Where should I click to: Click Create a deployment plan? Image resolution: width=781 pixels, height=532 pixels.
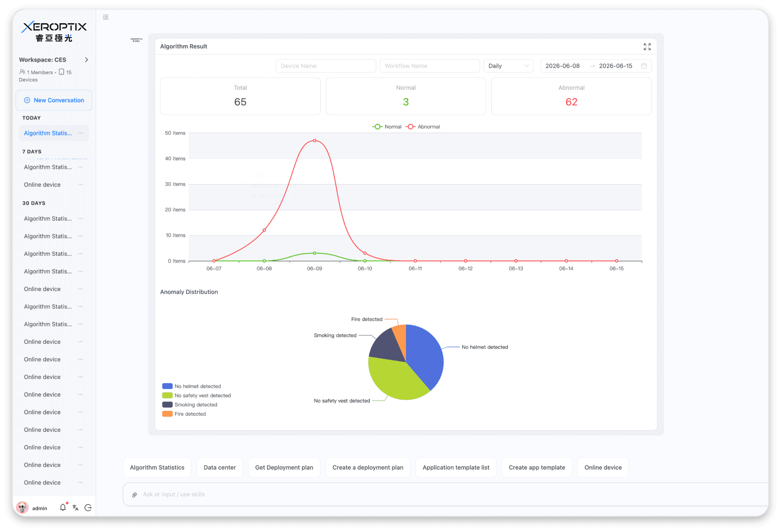368,468
